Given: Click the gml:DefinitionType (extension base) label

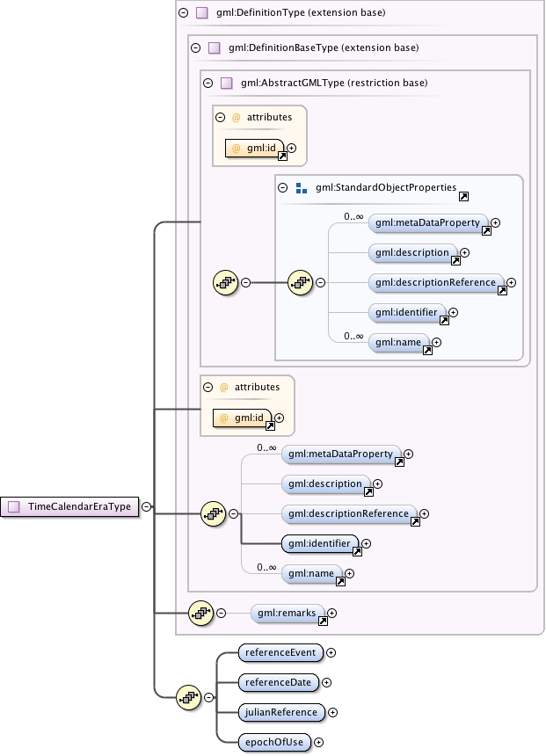Looking at the screenshot, I should (x=301, y=12).
